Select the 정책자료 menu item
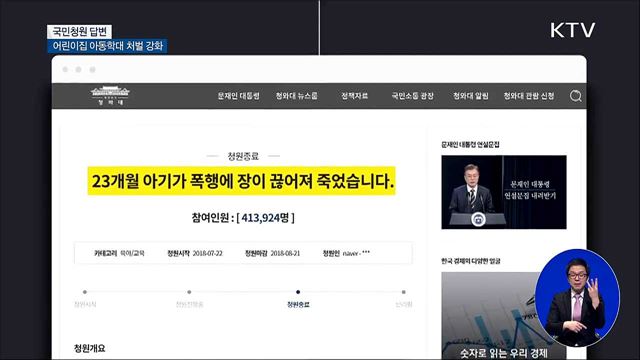Viewport: 640px width, 360px height. pyautogui.click(x=354, y=96)
